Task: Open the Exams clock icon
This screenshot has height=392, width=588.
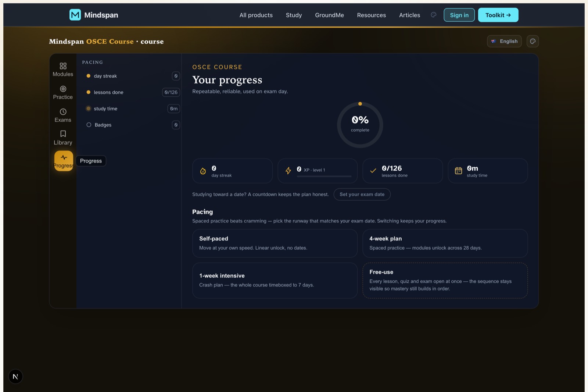Action: coord(63,112)
